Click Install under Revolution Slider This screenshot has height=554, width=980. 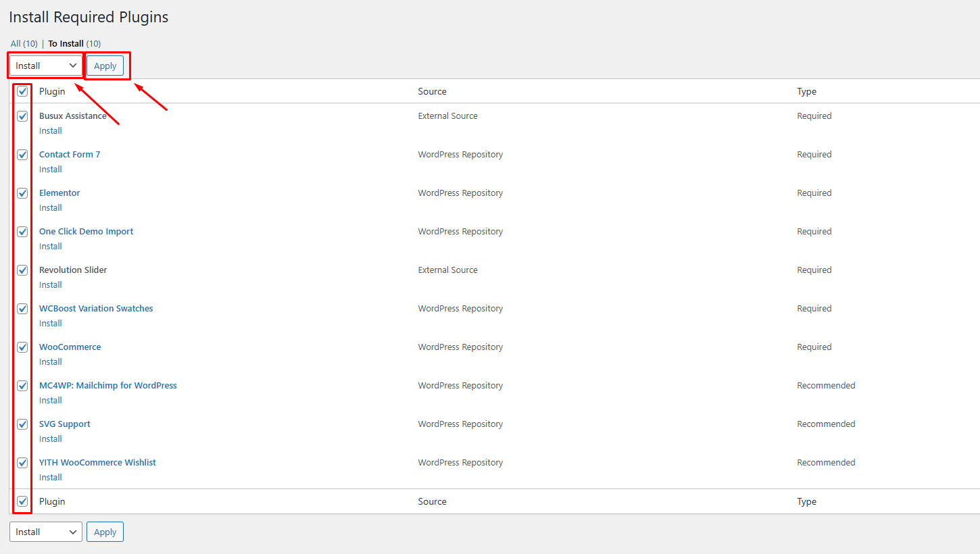tap(51, 285)
